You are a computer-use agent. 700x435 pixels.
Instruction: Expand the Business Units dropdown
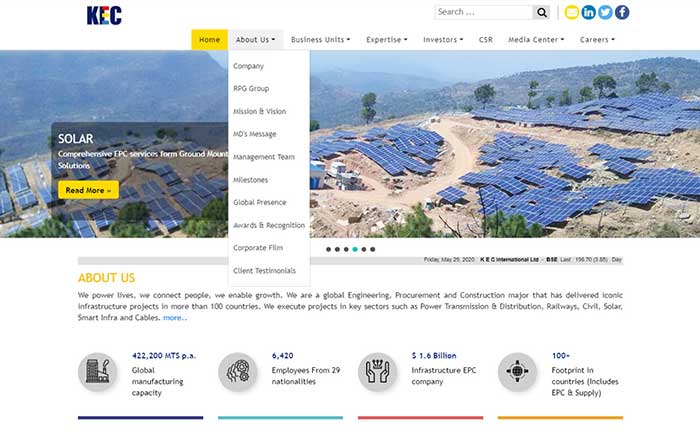[x=320, y=40]
